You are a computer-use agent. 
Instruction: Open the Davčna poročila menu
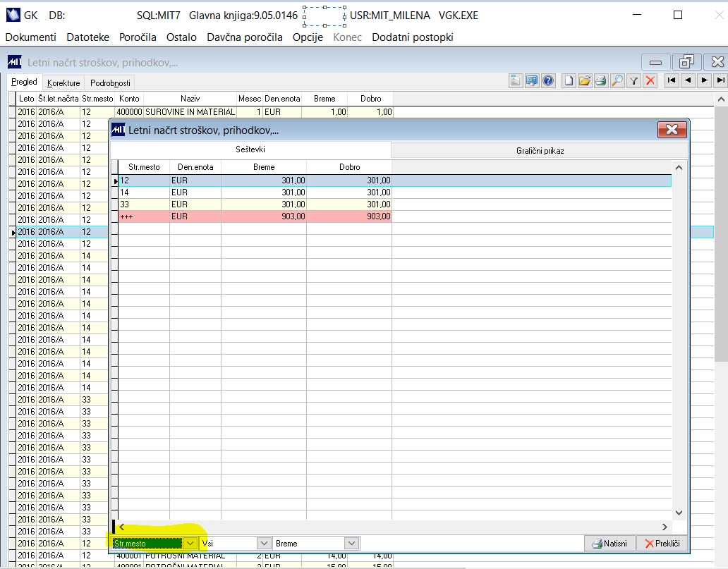pos(245,37)
